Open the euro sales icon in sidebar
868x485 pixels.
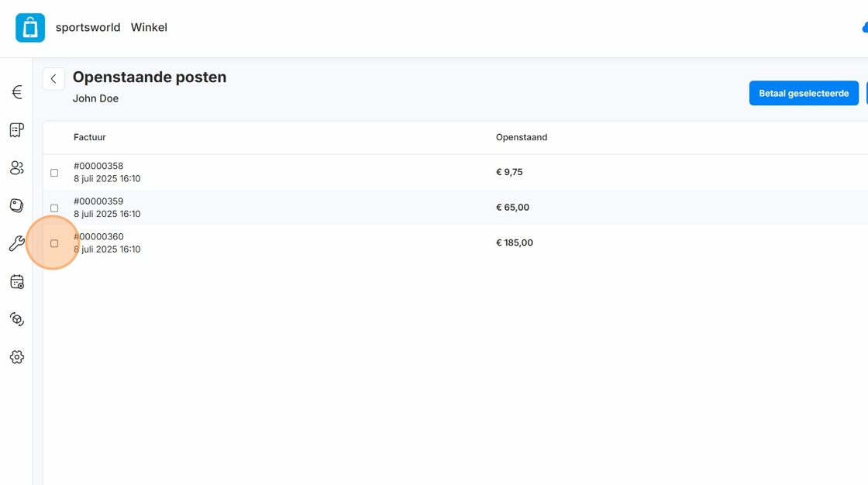click(16, 92)
